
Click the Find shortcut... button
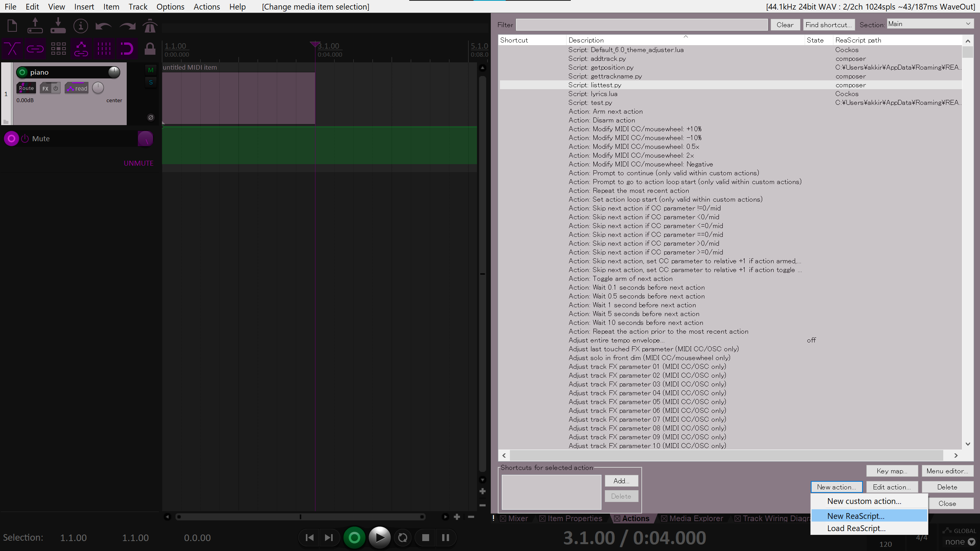click(828, 25)
